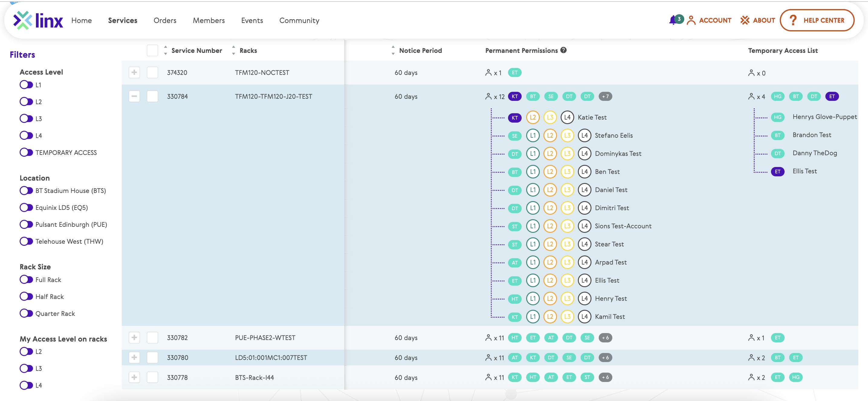
Task: Click the Permanent Permissions help question-mark icon
Action: (563, 50)
